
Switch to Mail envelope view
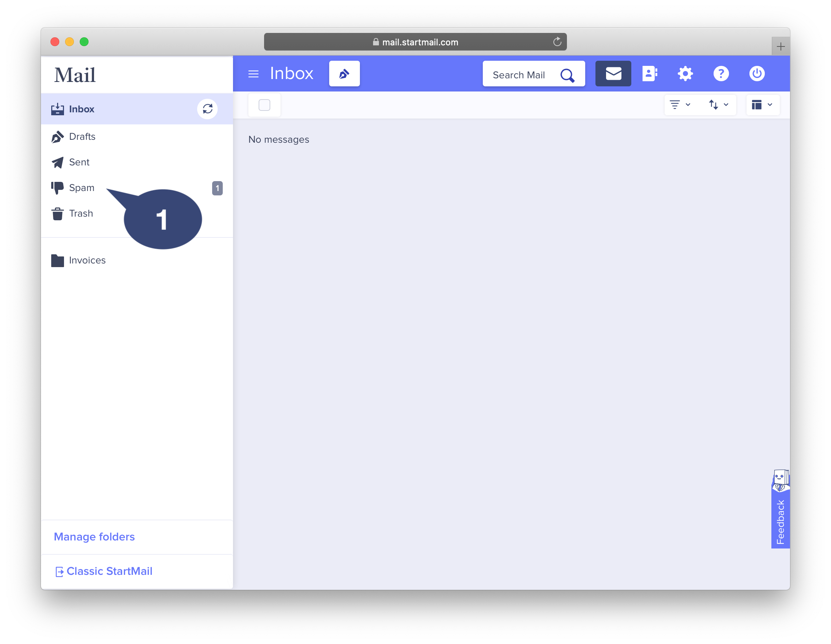613,74
